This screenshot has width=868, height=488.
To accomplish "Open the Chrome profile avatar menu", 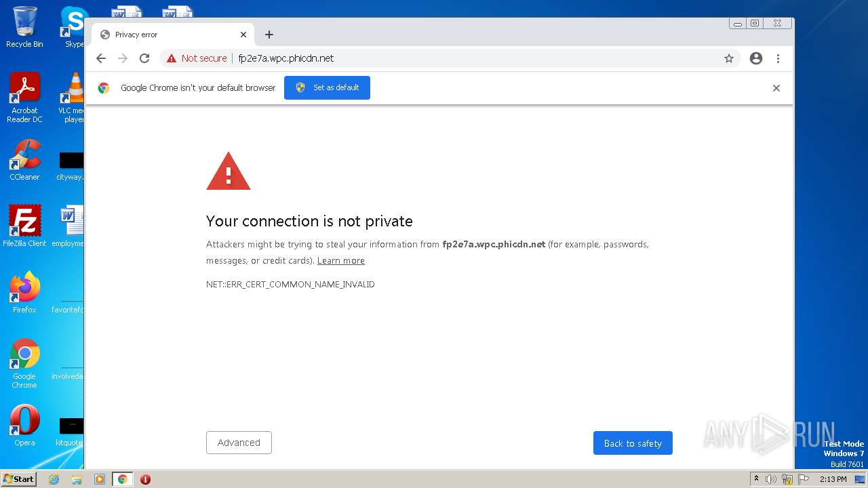I will coord(756,58).
